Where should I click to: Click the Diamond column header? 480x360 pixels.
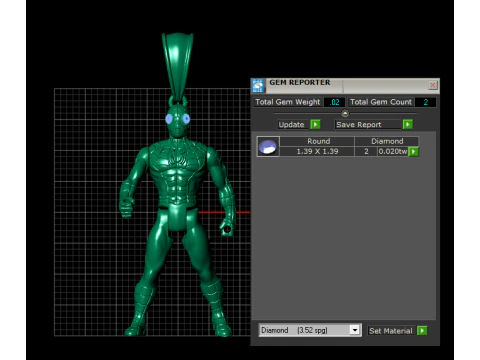coord(387,141)
